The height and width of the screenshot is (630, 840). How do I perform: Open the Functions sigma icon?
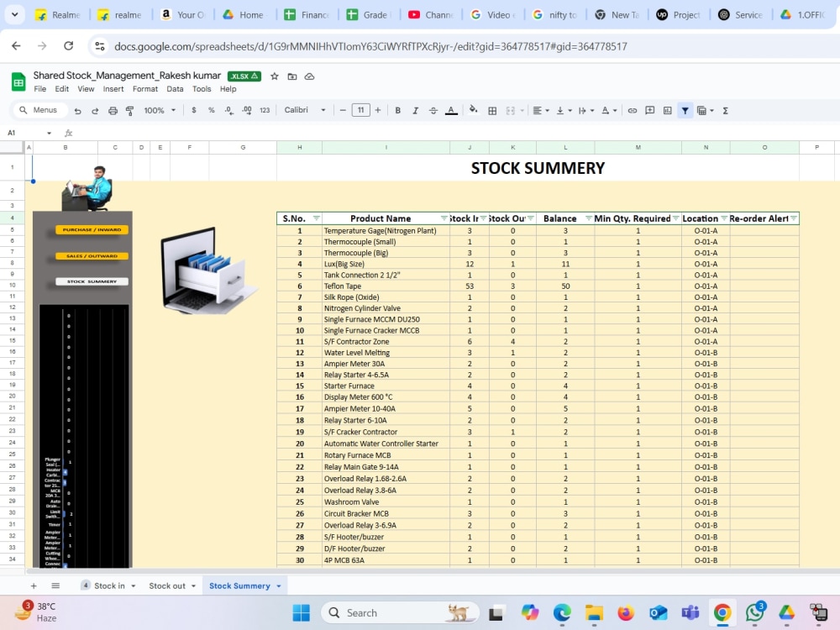point(726,110)
